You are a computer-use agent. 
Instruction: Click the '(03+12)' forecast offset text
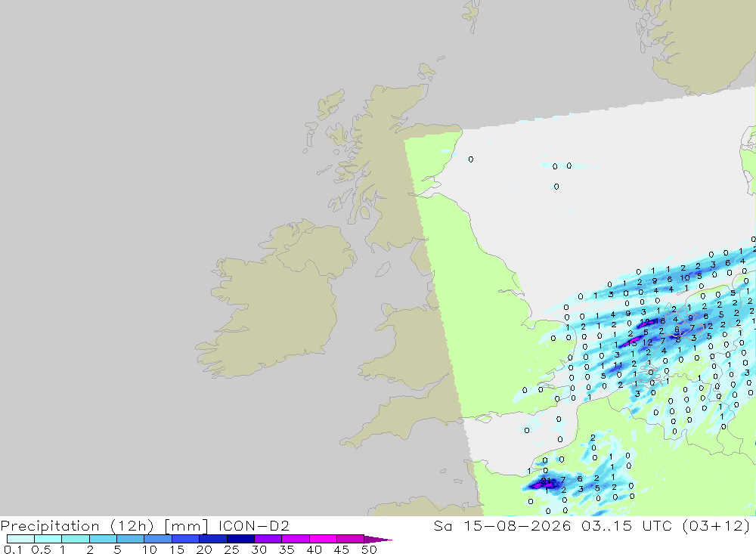717,525
